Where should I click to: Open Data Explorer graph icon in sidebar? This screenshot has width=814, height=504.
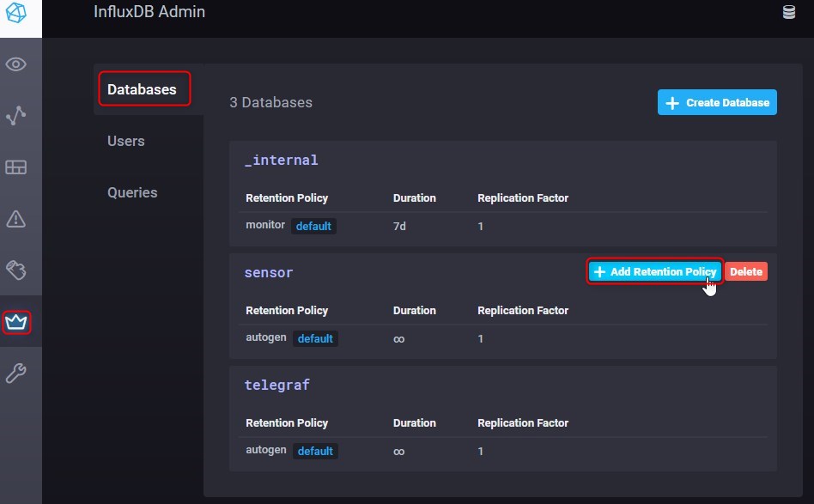coord(16,116)
